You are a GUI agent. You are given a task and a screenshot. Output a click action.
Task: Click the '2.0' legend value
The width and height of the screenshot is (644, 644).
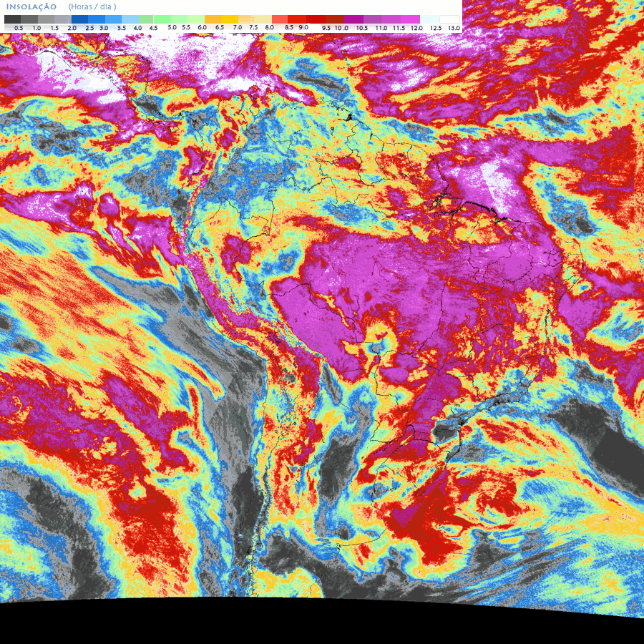(72, 28)
